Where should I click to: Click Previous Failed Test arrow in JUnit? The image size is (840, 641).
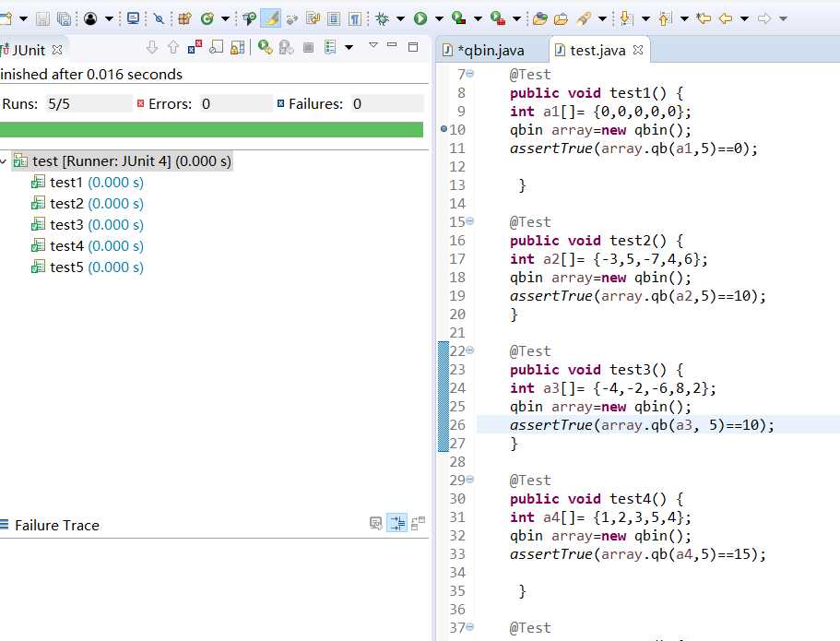173,48
